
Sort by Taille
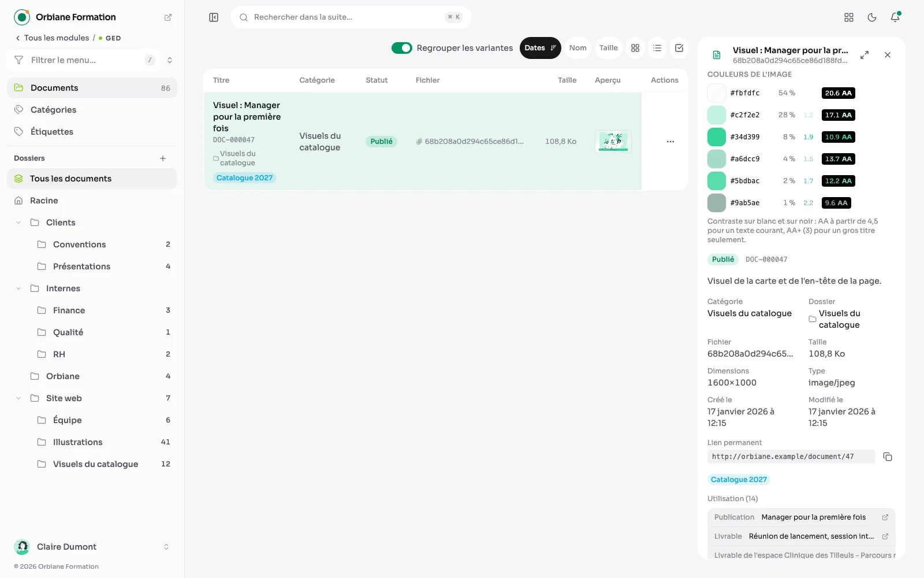coord(608,48)
